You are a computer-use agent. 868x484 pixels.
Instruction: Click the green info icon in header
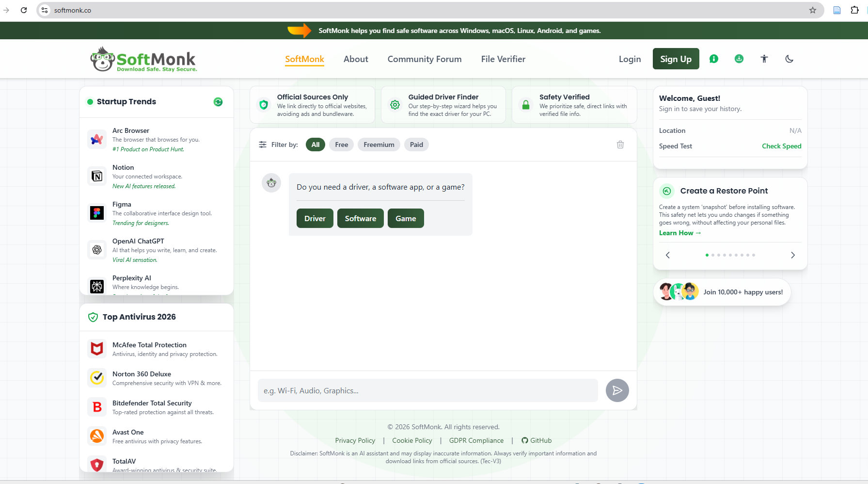click(x=713, y=59)
